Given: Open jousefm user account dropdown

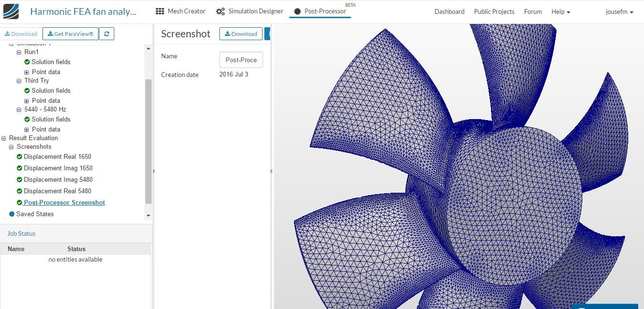Looking at the screenshot, I should 620,11.
